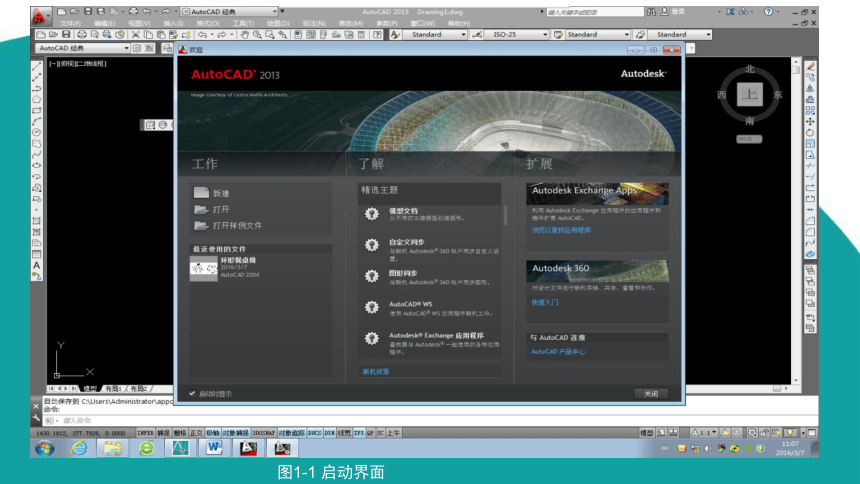Viewport: 860px width, 484px height.
Task: Click the Autodesk Exchange X icon
Action: click(x=730, y=12)
